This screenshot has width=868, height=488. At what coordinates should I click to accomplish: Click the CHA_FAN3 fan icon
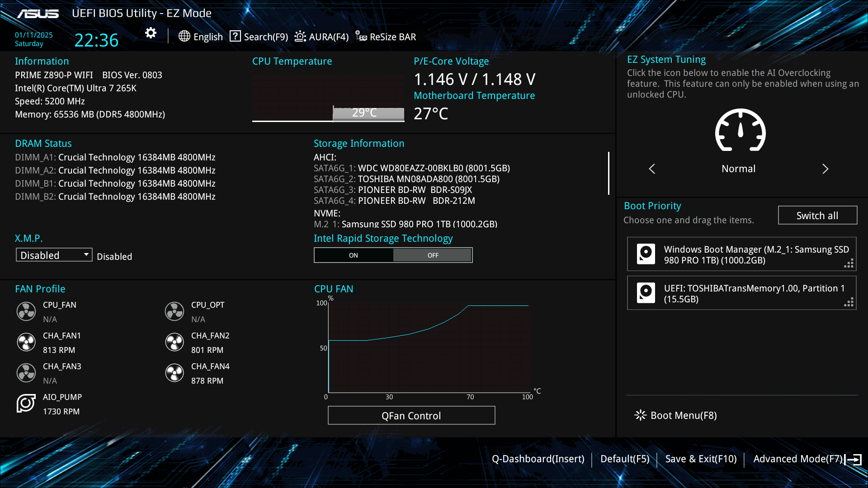coord(26,373)
